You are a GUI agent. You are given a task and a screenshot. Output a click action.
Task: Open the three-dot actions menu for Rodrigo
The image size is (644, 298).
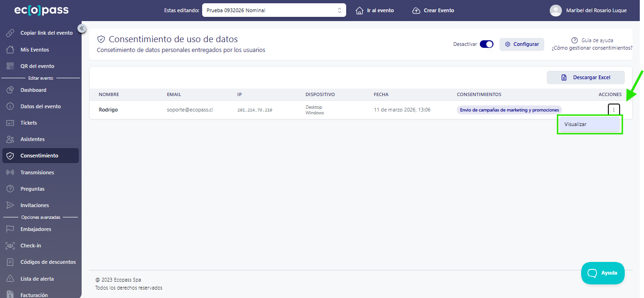tap(614, 110)
